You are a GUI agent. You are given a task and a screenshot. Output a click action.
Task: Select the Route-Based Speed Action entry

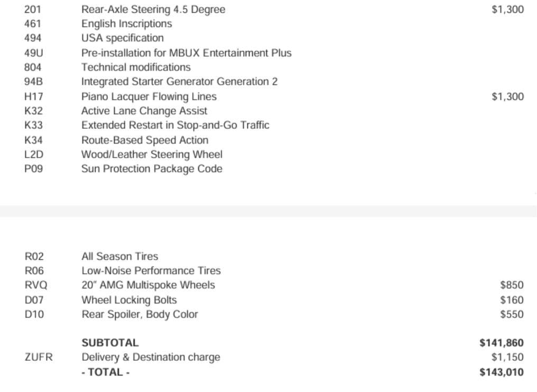[x=144, y=140]
